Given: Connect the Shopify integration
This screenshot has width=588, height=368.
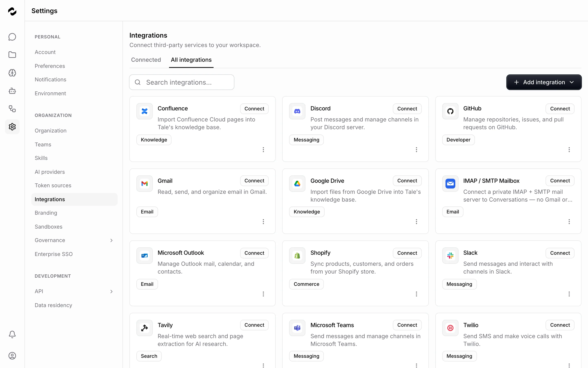Looking at the screenshot, I should click(x=407, y=253).
